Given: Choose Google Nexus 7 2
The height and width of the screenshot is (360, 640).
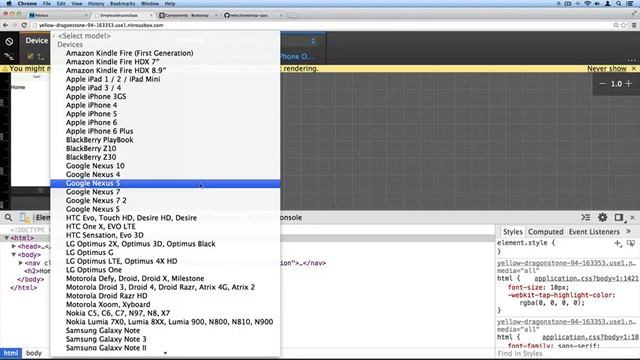Looking at the screenshot, I should pyautogui.click(x=165, y=200).
